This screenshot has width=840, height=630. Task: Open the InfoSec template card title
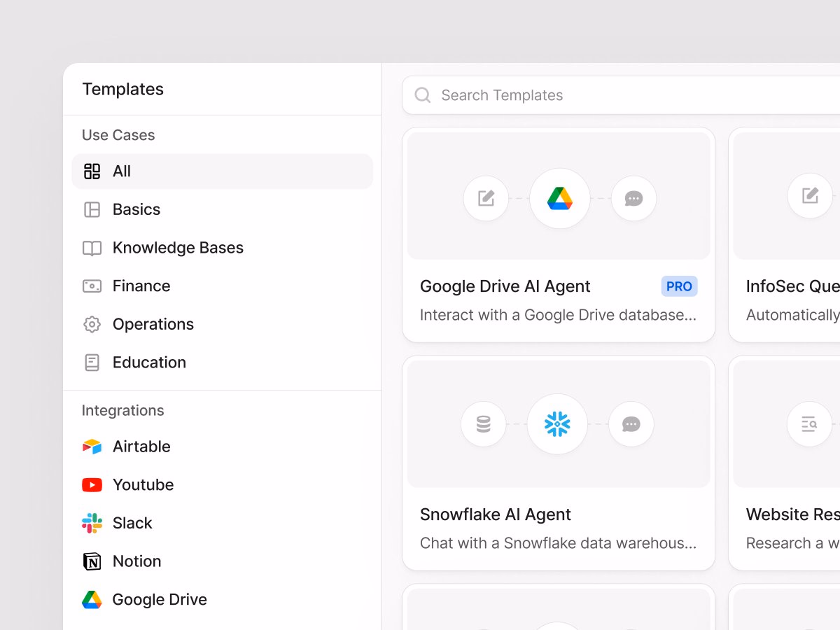click(793, 286)
